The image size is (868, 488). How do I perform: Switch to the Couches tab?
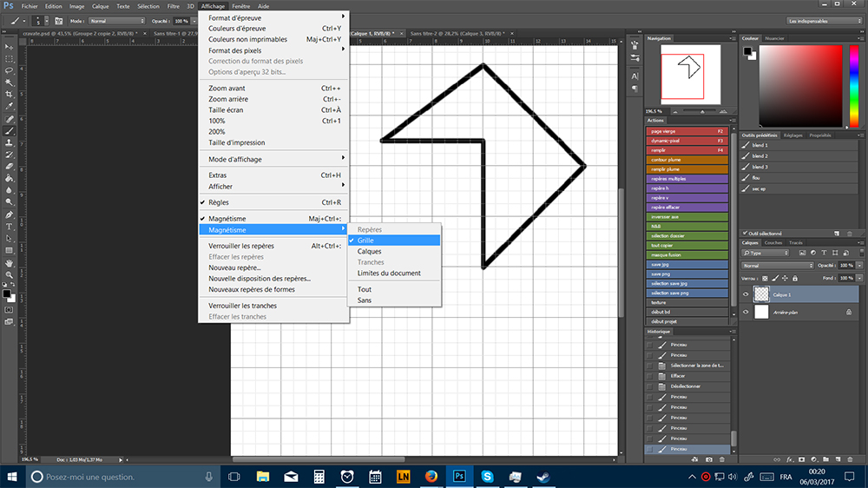pos(773,242)
